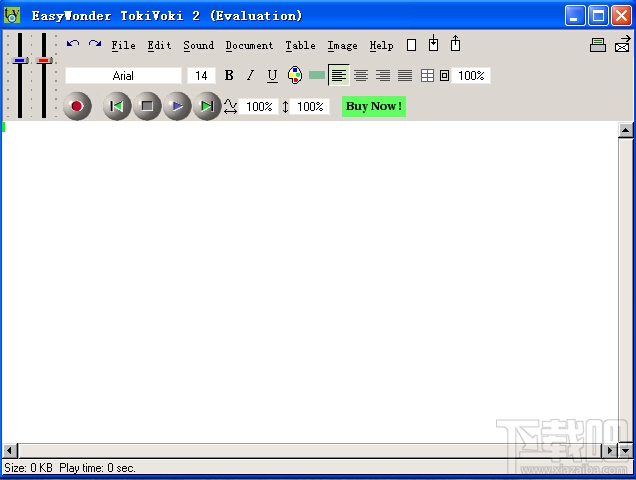This screenshot has height=480, width=636.
Task: Click the insert table grid icon
Action: [x=427, y=75]
